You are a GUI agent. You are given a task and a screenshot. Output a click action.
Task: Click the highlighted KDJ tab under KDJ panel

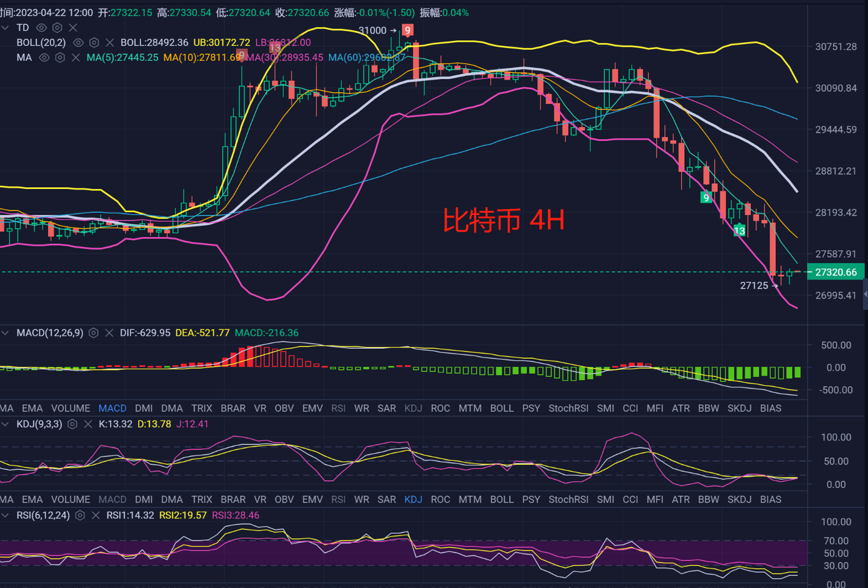[x=414, y=499]
